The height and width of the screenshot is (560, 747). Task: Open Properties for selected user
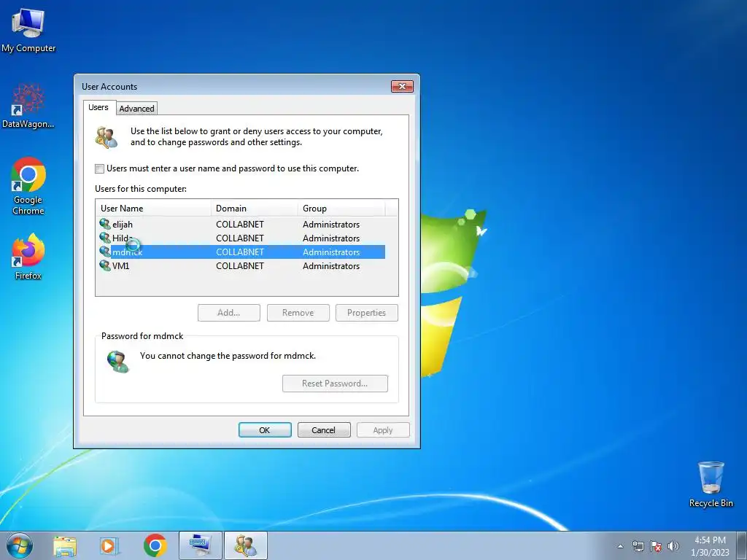[x=366, y=313]
